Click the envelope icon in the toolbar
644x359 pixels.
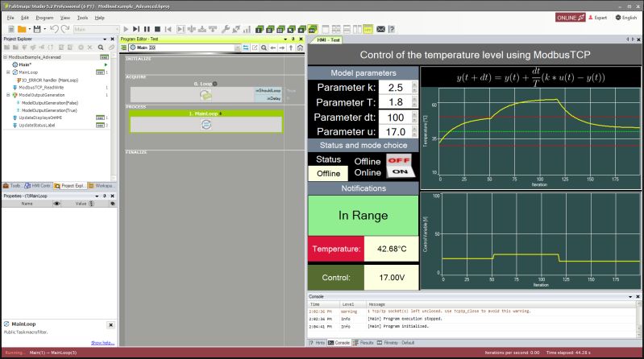[380, 29]
